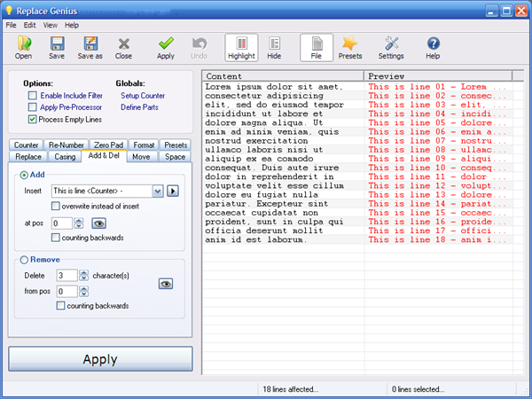Click the Define Parts link
Image resolution: width=532 pixels, height=399 pixels.
pos(140,106)
